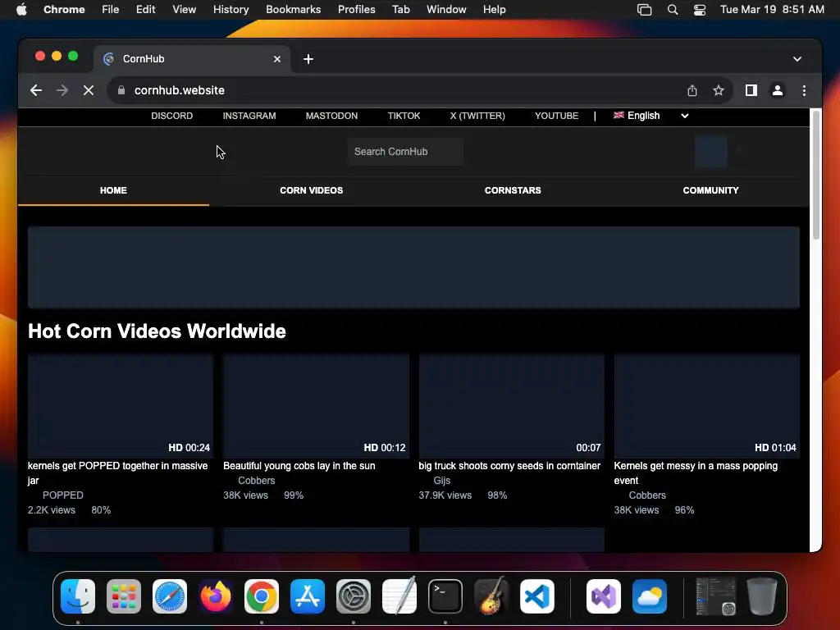
Task: Open English language dropdown
Action: (x=651, y=116)
